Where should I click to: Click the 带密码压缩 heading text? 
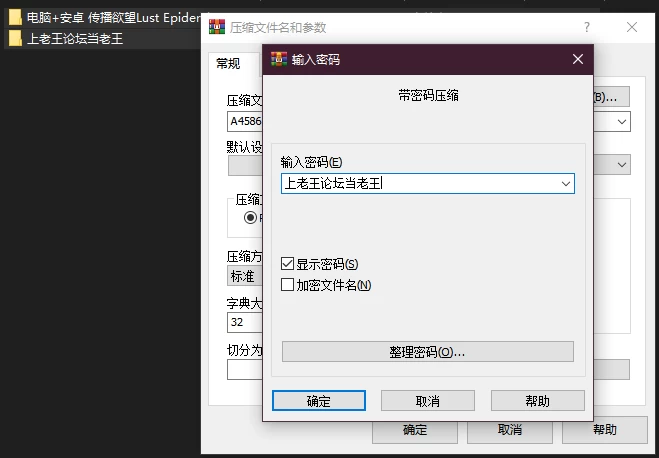click(x=428, y=96)
